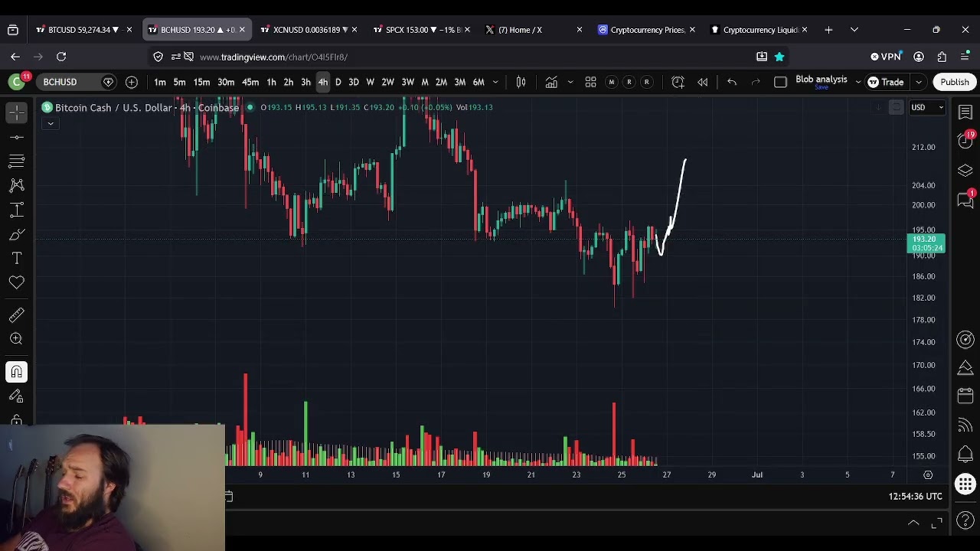980x551 pixels.
Task: Select the text annotation tool
Action: [x=17, y=259]
